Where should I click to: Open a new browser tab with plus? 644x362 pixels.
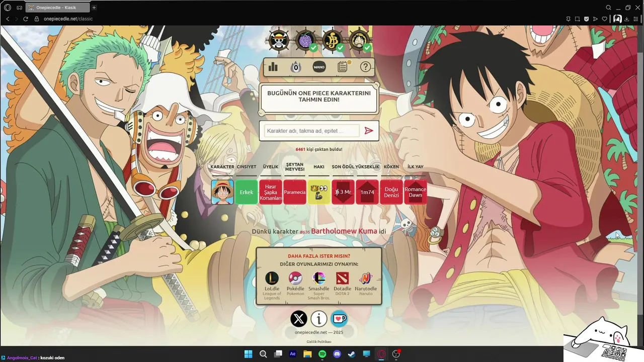pyautogui.click(x=94, y=8)
